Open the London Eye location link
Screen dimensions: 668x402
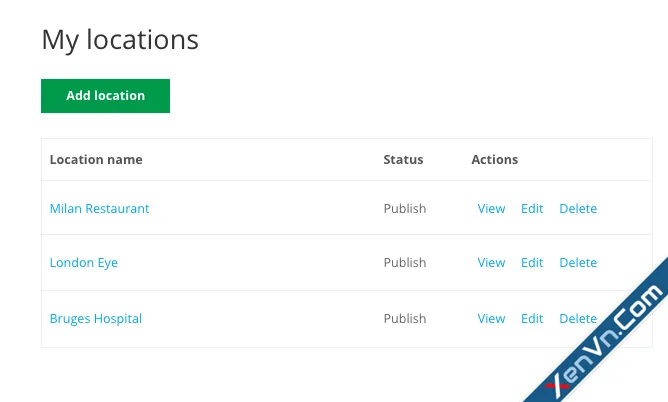coord(84,263)
